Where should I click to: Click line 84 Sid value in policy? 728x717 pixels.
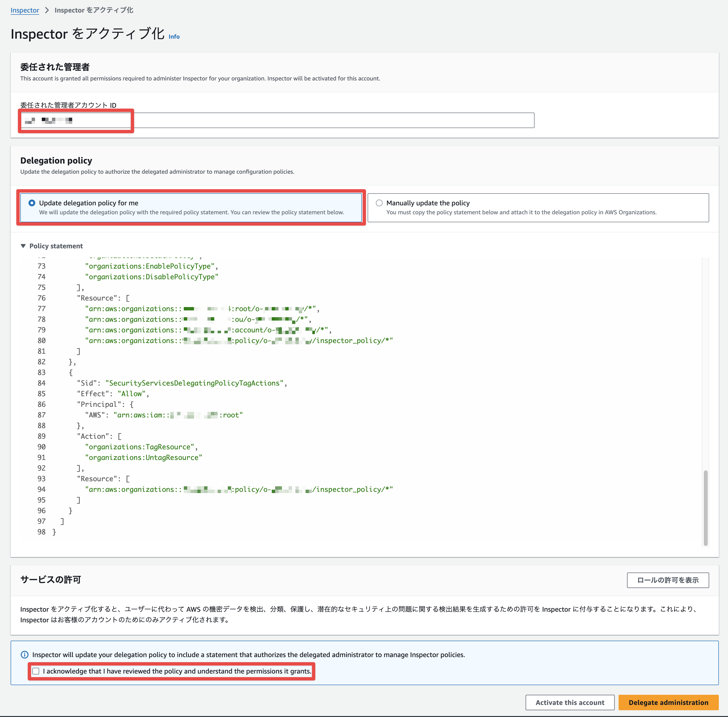[194, 383]
